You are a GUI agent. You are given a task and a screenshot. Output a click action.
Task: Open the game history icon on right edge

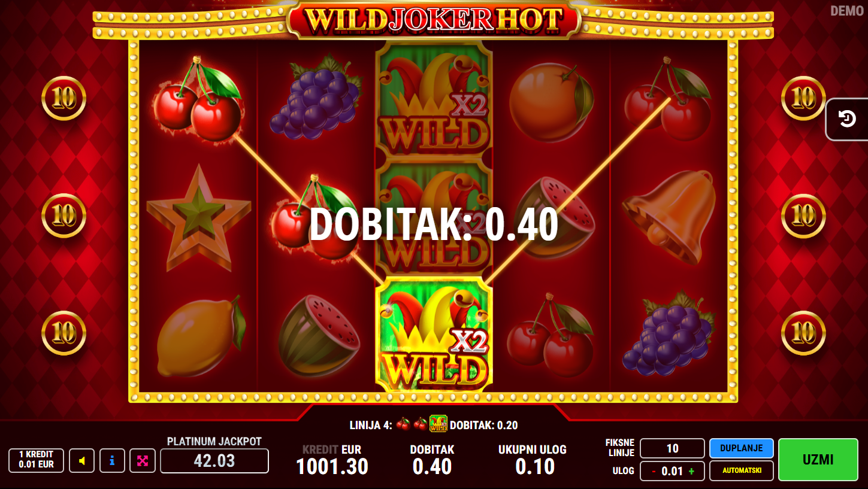(847, 119)
